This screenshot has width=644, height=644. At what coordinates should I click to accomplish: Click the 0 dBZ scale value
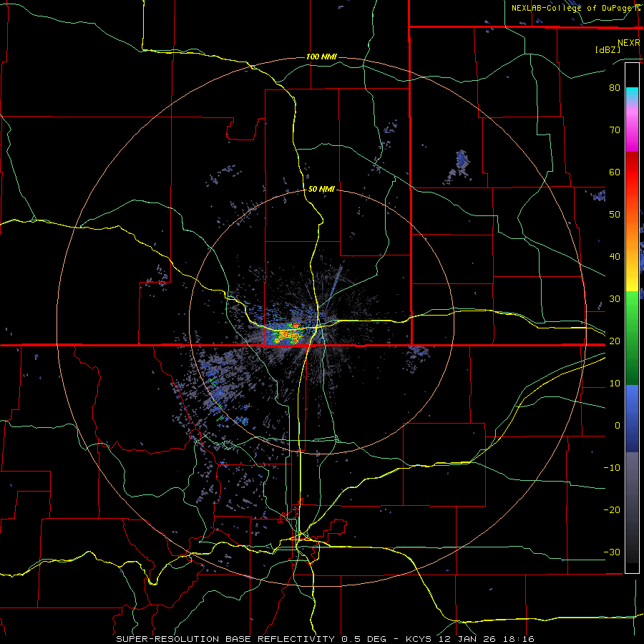618,426
